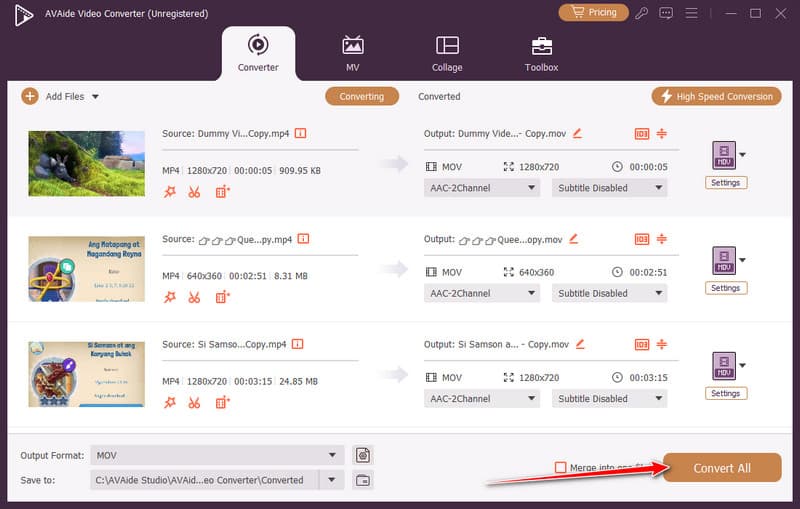Enable the Merge into one file checkbox
800x509 pixels.
point(560,467)
